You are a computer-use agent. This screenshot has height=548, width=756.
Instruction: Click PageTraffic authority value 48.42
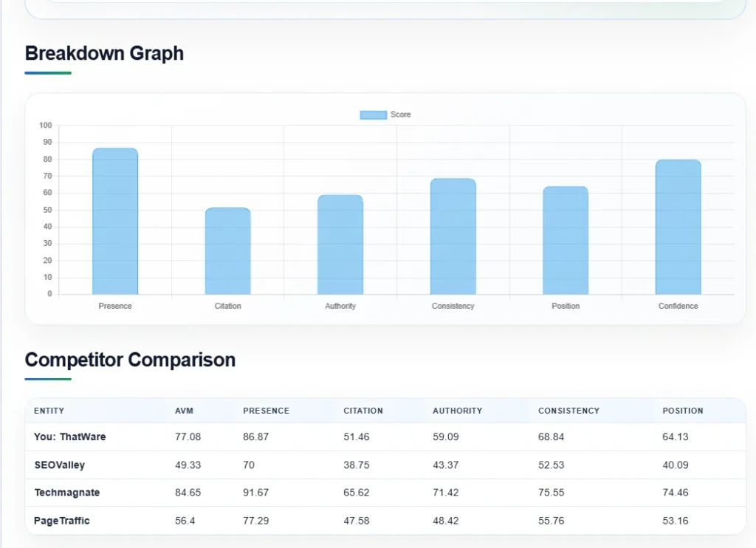pyautogui.click(x=445, y=521)
